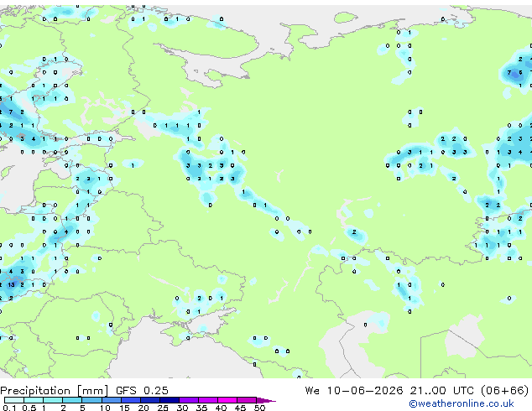Click the legend label '40'
The width and height of the screenshot is (532, 411).
click(221, 408)
